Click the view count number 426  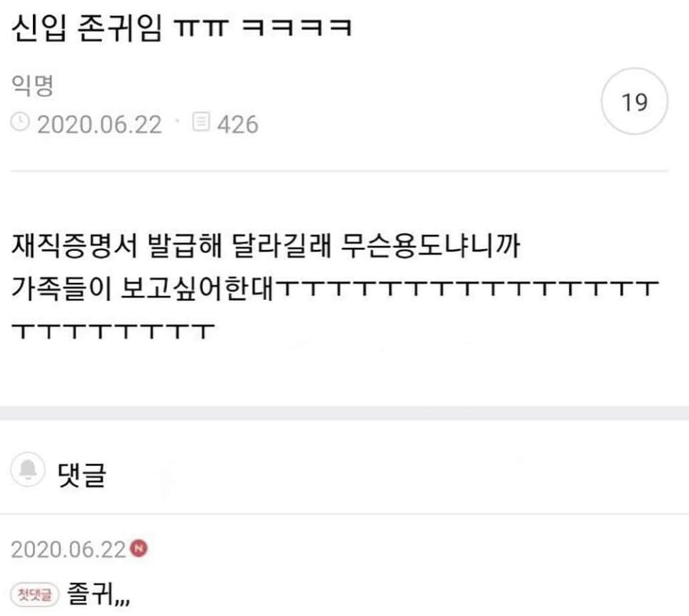[x=238, y=124]
